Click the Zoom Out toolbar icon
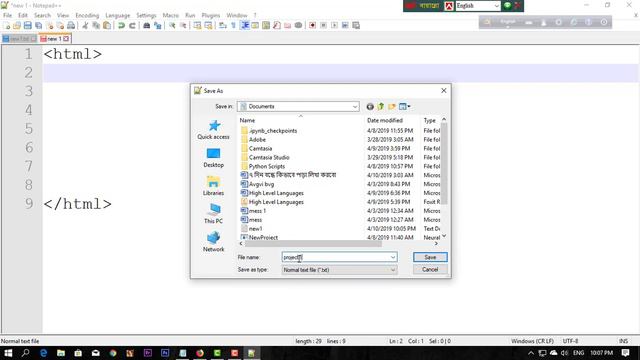 point(183,25)
